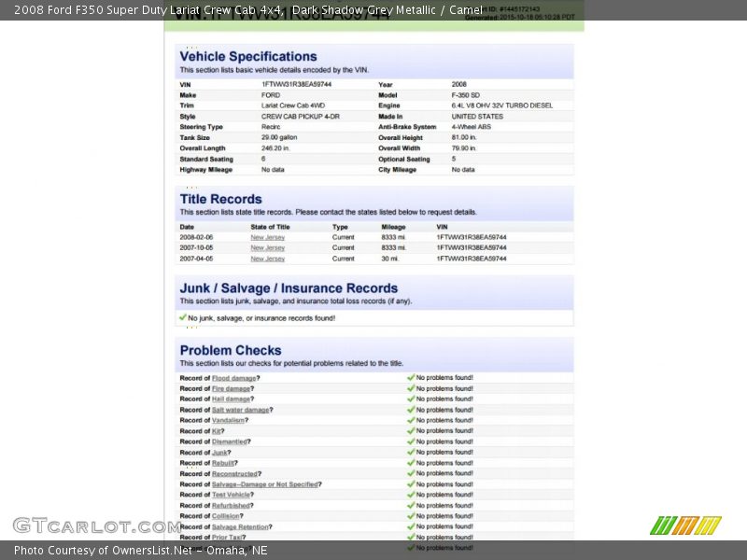Open the Dismantled record link
747x560 pixels.
230,441
